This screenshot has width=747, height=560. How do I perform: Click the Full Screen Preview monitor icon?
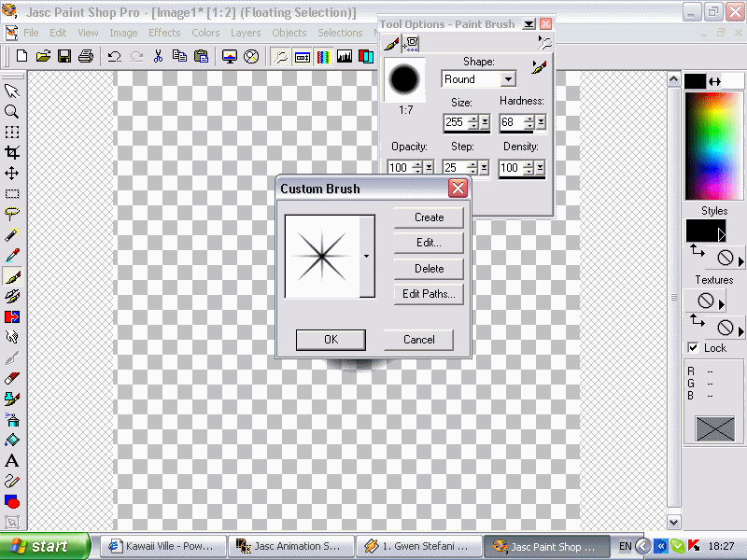[230, 56]
